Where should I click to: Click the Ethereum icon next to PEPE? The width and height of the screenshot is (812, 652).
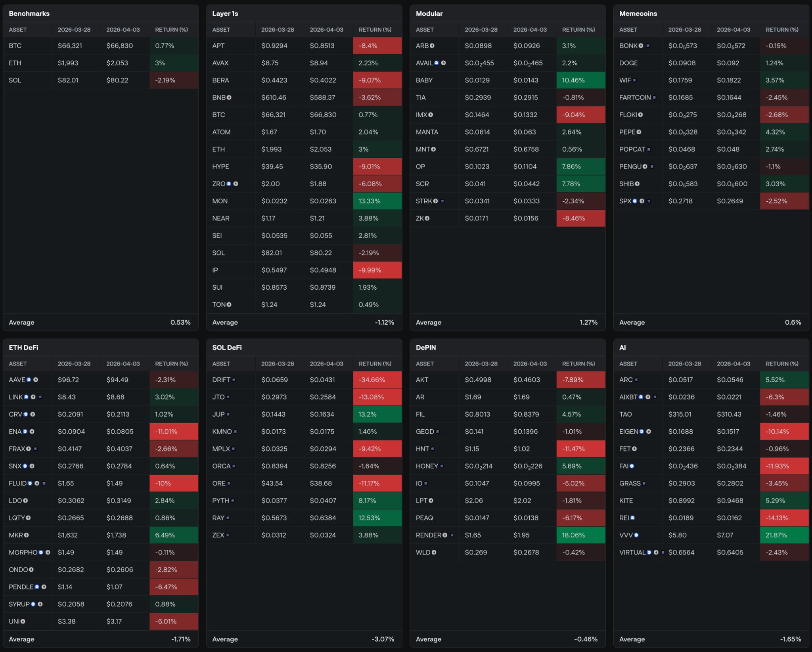pos(639,132)
